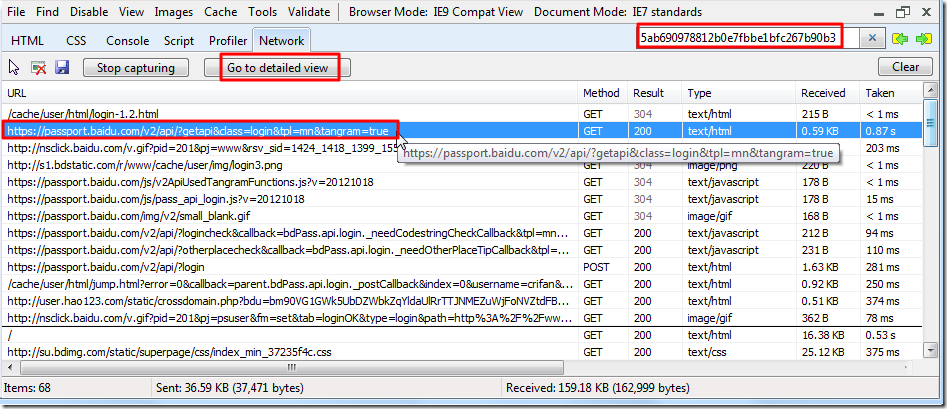The height and width of the screenshot is (409, 947).
Task: Open the Tools menu
Action: coord(263,11)
